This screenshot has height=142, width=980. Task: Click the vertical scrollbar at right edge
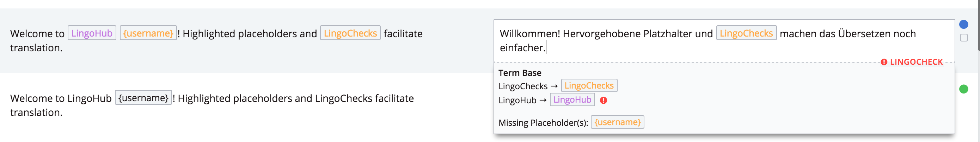pos(978,25)
